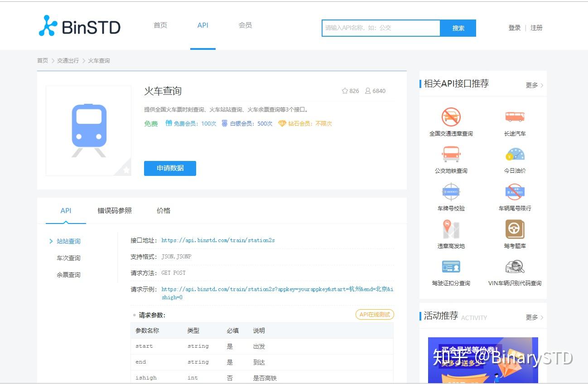Click inside the API search input box
This screenshot has width=588, height=384.
point(381,28)
